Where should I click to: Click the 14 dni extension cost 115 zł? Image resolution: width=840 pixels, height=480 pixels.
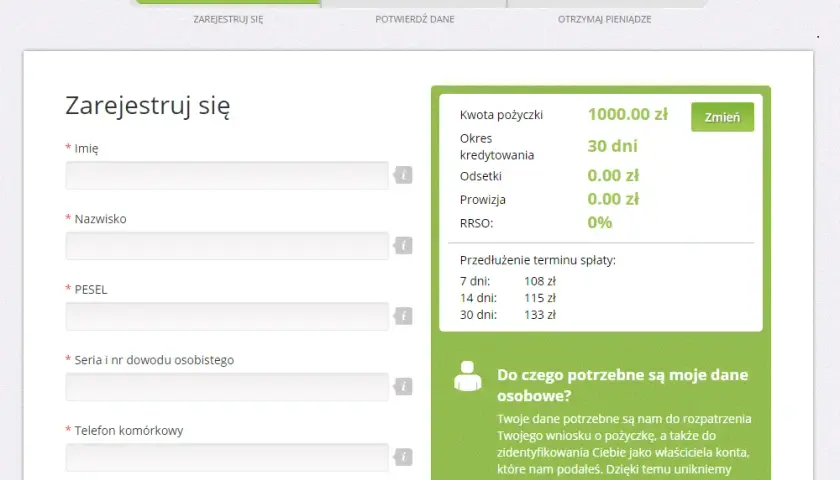[x=540, y=298]
